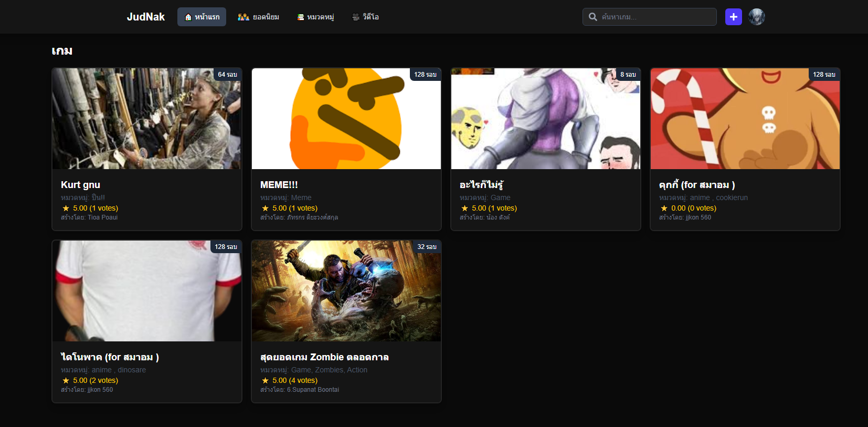Viewport: 868px width, 427px height.
Task: Open the categories menu item
Action: tap(315, 17)
